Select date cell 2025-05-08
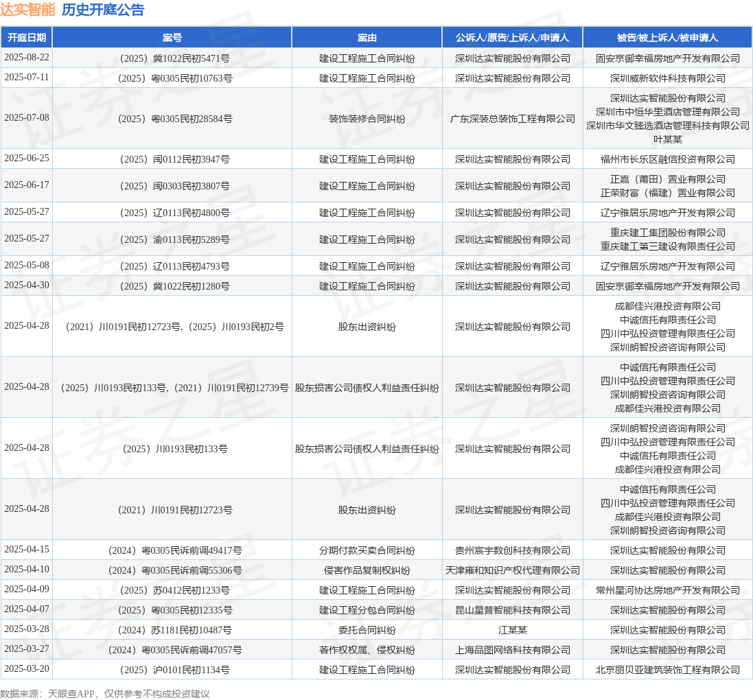 click(x=26, y=265)
